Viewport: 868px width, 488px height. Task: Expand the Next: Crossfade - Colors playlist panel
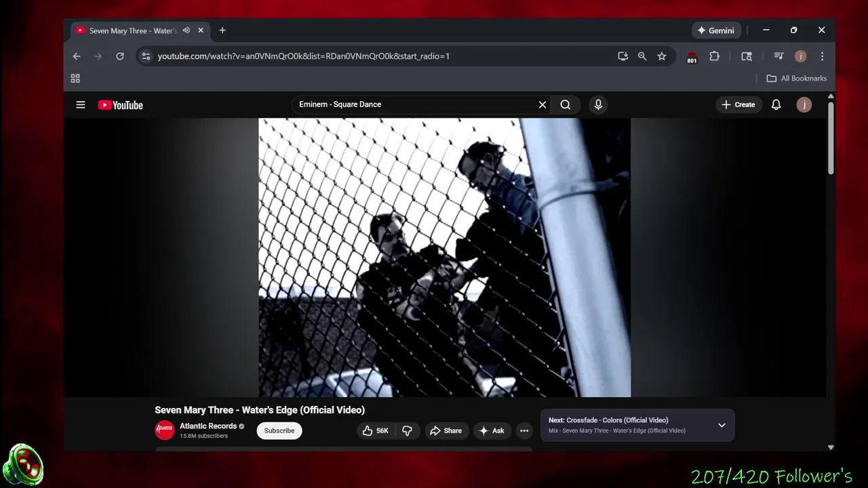coord(722,425)
